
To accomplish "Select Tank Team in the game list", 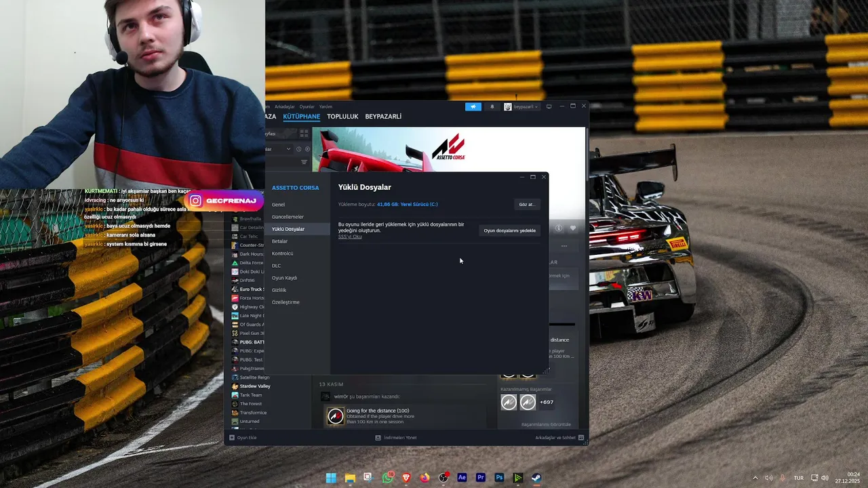I will coord(247,395).
